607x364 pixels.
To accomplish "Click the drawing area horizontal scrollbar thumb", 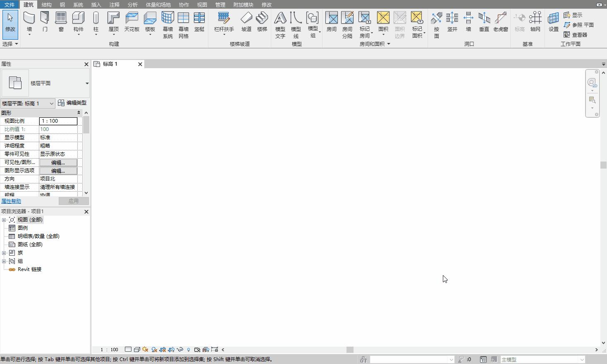I will tap(350, 350).
